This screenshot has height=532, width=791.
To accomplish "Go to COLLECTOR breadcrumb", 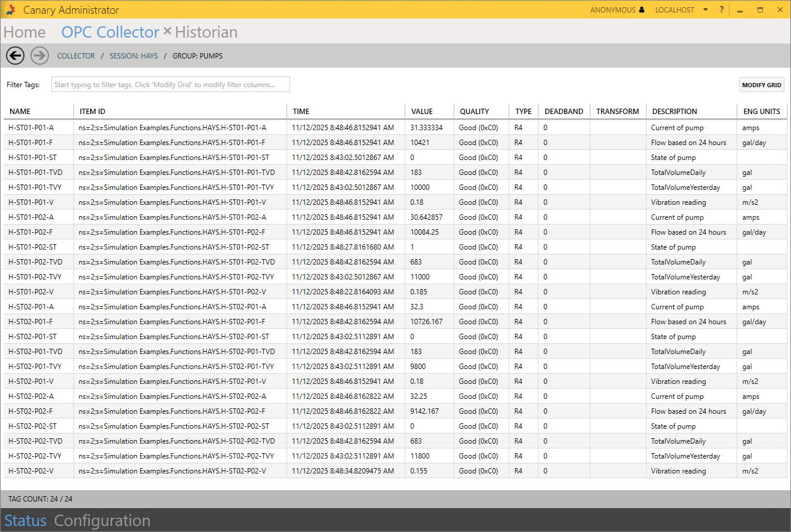I will [76, 56].
